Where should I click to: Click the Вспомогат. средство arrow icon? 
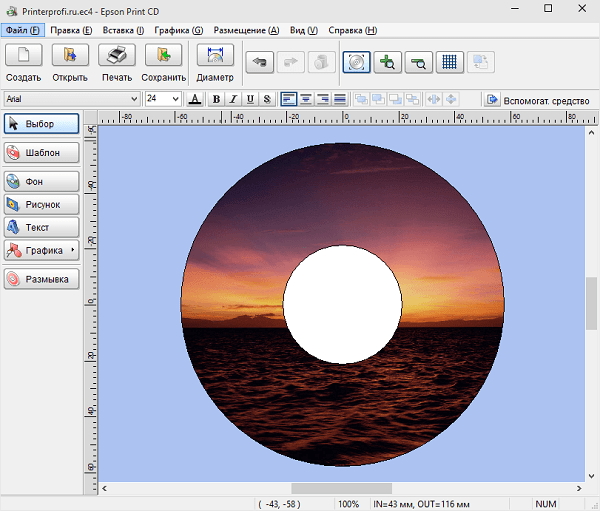click(492, 100)
